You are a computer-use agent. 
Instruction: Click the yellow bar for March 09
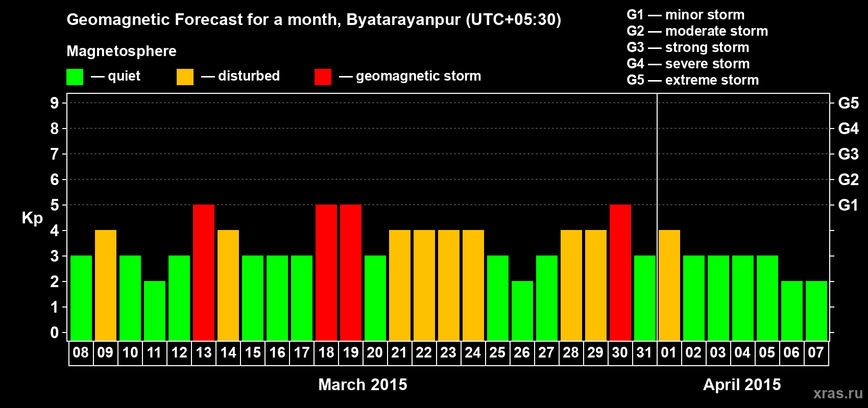click(x=106, y=285)
